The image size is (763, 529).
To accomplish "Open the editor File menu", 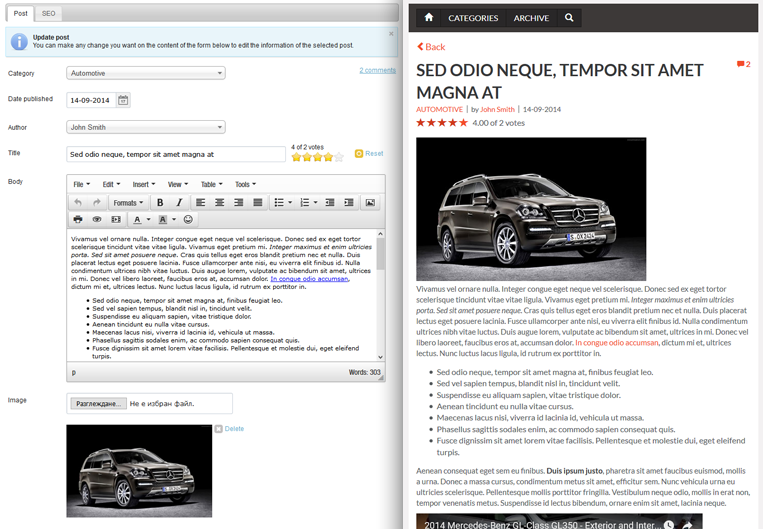I will (x=81, y=184).
